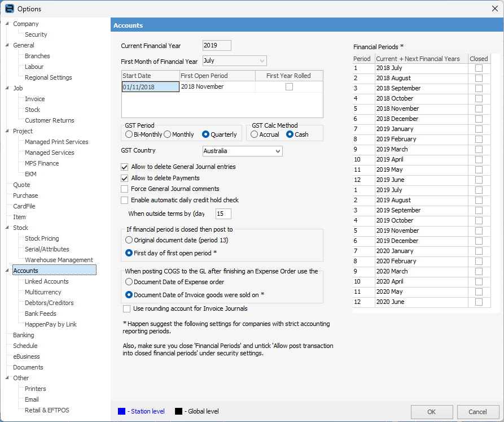This screenshot has width=504, height=422.
Task: Collapse the Project tree node
Action: [x=7, y=131]
